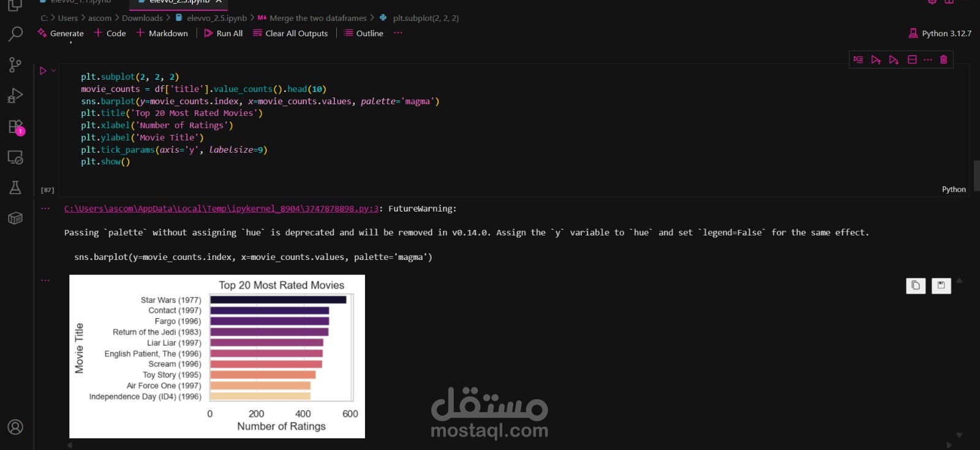This screenshot has height=450, width=980.
Task: Add a new Markdown cell
Action: [162, 33]
